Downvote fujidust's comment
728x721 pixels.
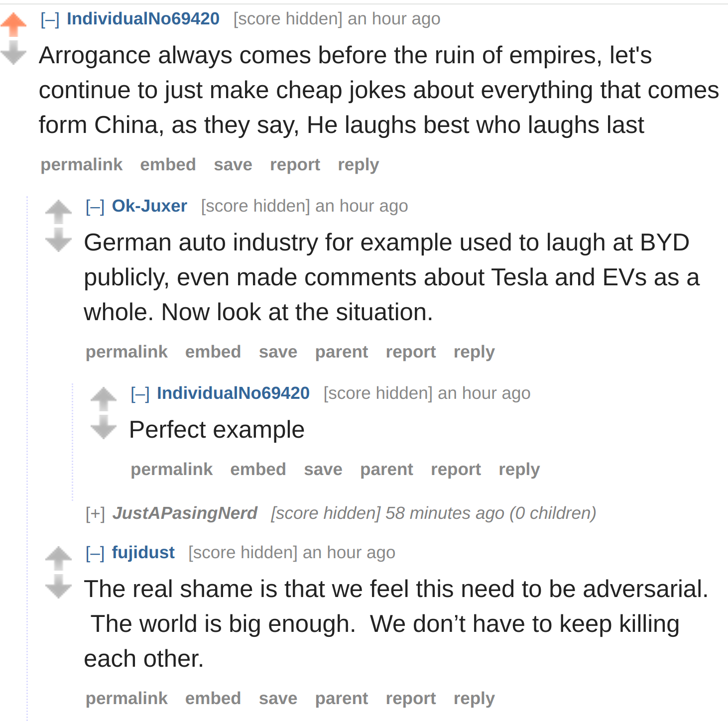[x=59, y=586]
